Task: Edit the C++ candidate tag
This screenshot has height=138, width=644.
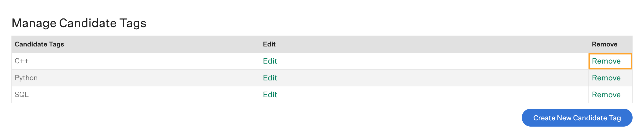Action: point(270,61)
